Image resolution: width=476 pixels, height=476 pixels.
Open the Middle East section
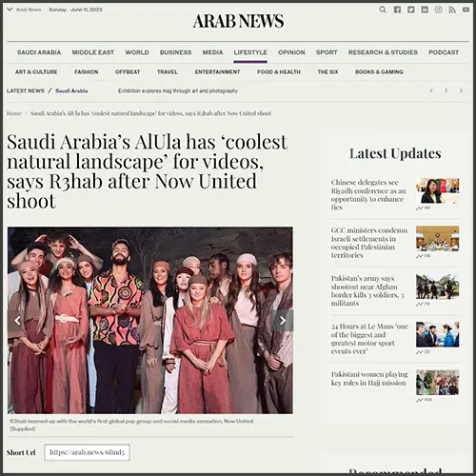click(x=93, y=52)
